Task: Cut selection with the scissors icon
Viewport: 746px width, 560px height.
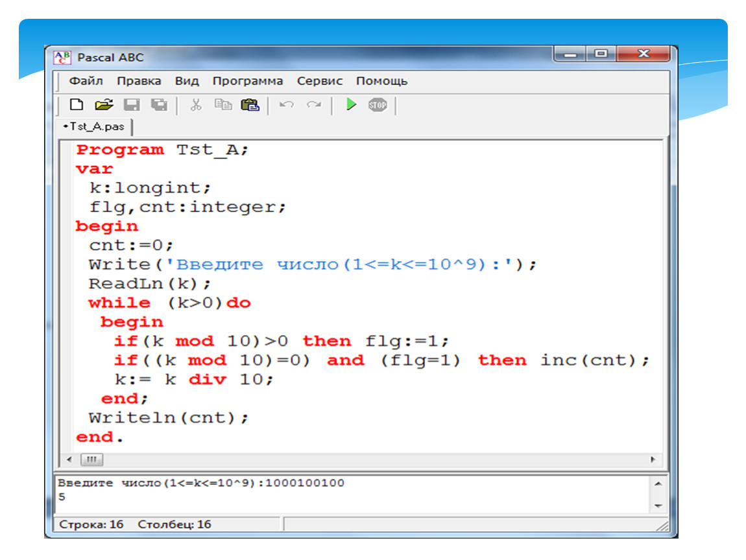Action: [195, 104]
